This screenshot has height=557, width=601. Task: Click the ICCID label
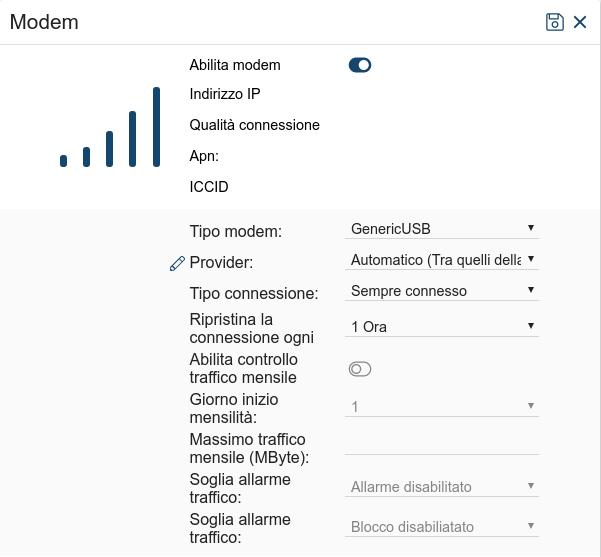click(209, 187)
